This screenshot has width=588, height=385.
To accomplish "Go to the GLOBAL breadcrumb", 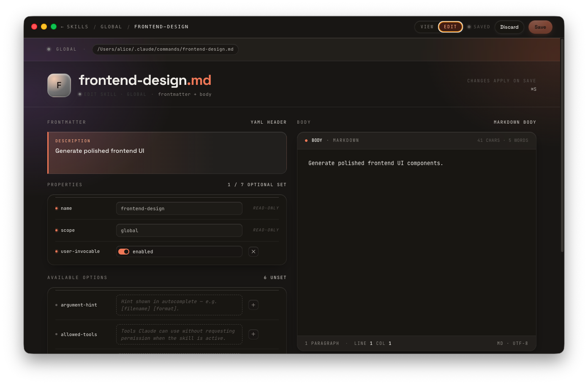I will (x=111, y=27).
